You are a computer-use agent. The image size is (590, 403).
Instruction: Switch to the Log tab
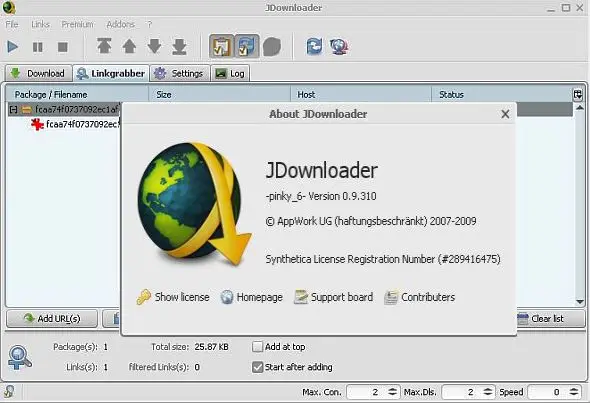click(230, 73)
